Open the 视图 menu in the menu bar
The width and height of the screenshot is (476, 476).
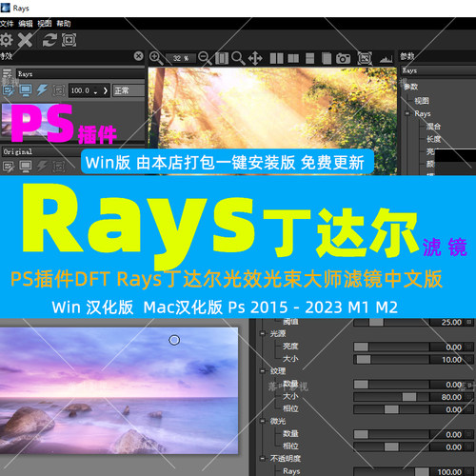click(45, 24)
